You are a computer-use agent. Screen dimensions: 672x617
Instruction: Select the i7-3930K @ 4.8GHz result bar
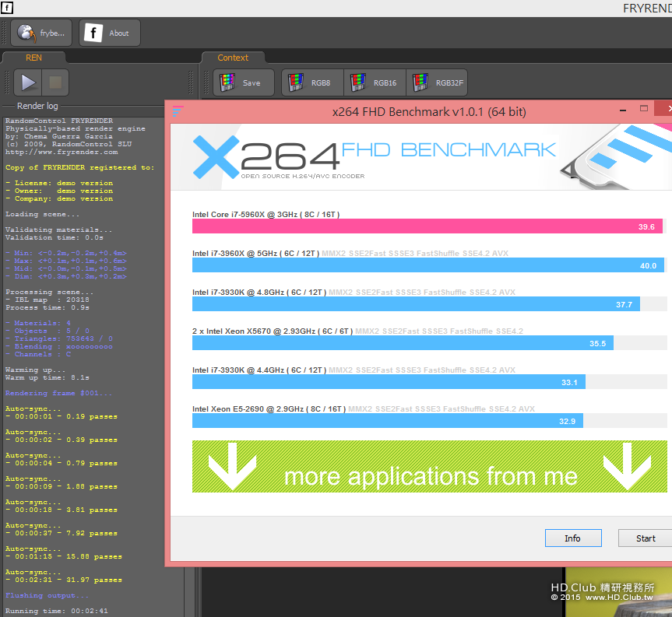click(416, 304)
